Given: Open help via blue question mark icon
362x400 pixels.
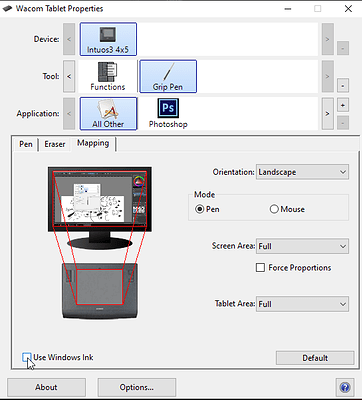Looking at the screenshot, I should click(x=345, y=387).
